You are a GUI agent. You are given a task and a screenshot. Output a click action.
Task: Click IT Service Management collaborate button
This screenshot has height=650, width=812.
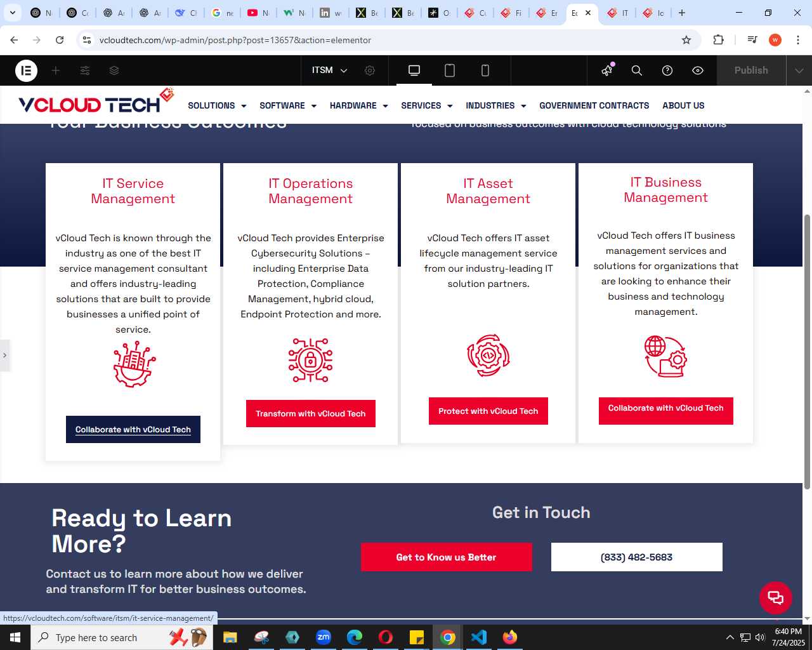point(133,430)
